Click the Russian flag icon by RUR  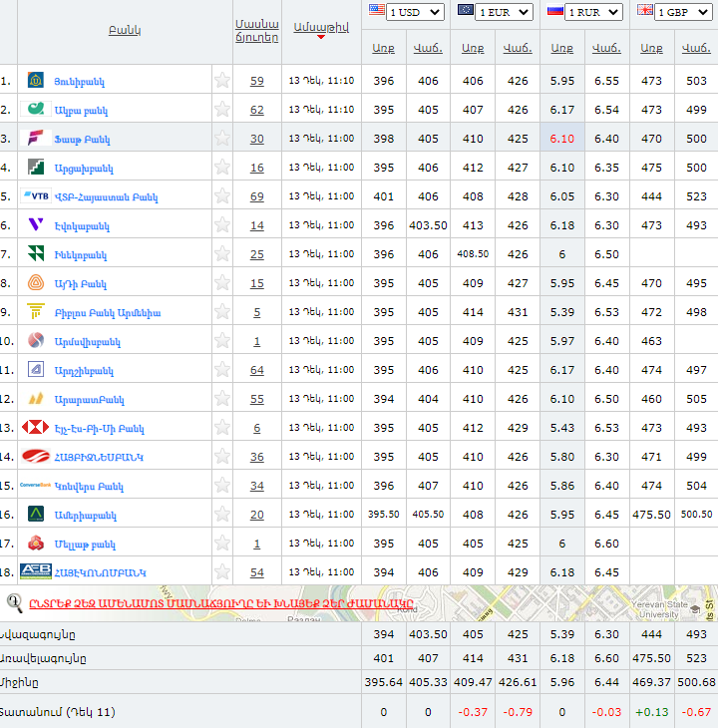tap(555, 10)
